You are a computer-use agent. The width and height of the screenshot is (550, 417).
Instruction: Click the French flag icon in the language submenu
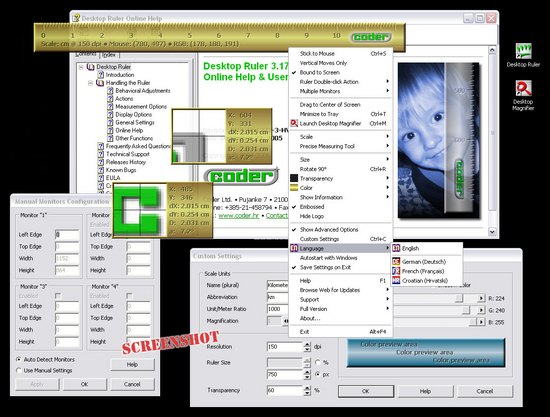pyautogui.click(x=396, y=271)
